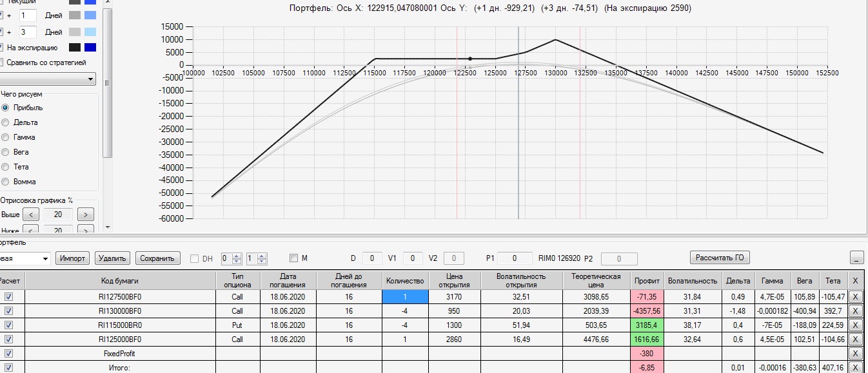This screenshot has width=868, height=373.
Task: Remove the RI125000BF0 row with its X button
Action: pyautogui.click(x=855, y=339)
